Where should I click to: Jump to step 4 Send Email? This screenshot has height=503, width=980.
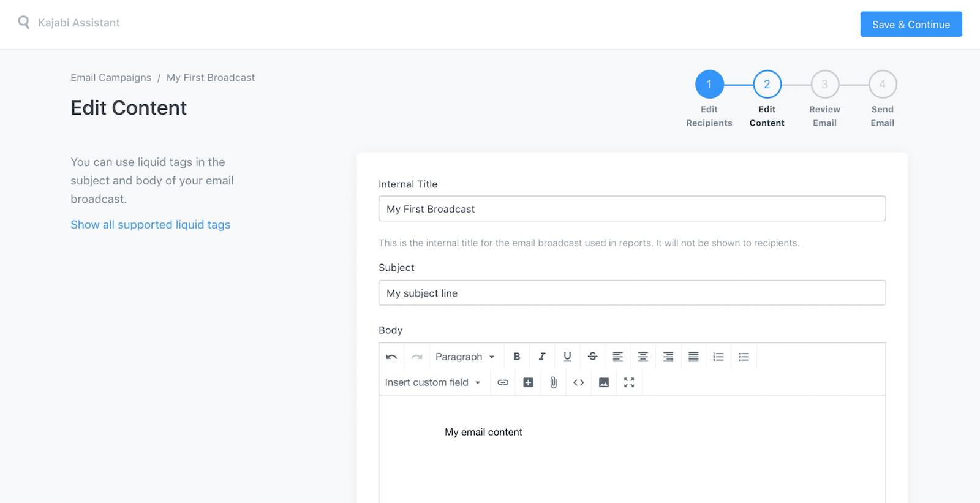point(883,85)
